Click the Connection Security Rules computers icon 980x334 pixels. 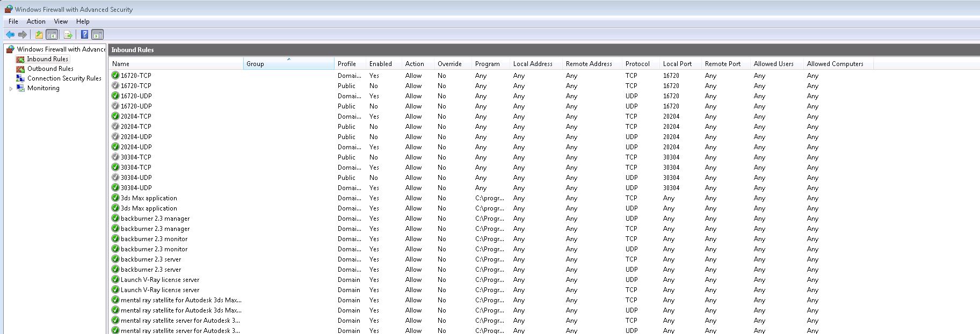[20, 78]
